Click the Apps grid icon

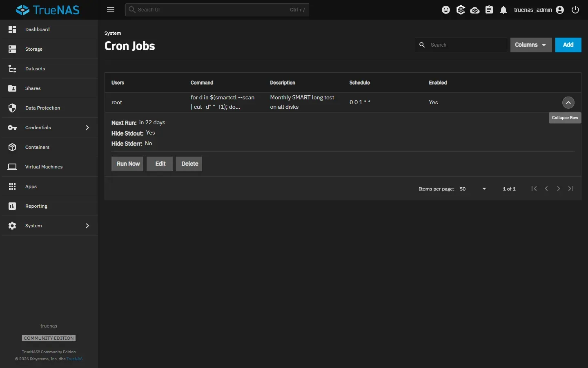12,186
